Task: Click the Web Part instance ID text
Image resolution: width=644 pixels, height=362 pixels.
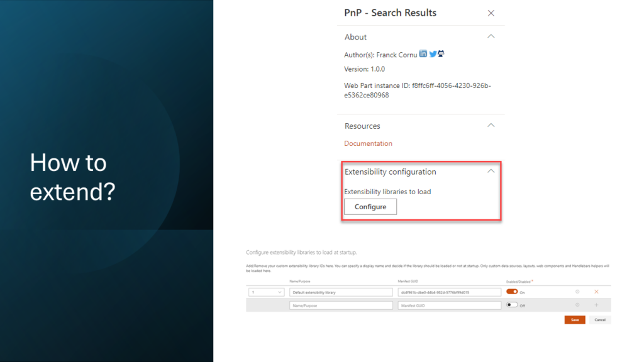Action: [418, 90]
